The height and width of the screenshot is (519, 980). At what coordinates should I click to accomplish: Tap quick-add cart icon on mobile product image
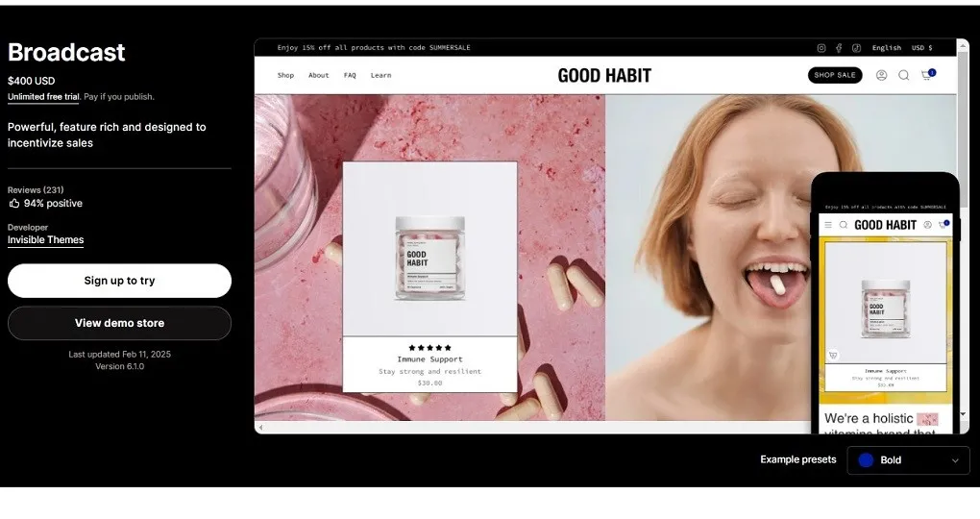[x=832, y=356]
